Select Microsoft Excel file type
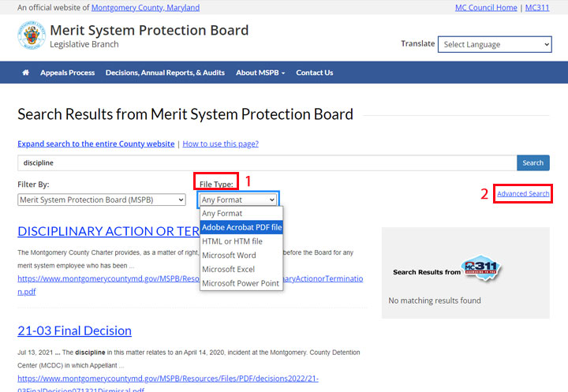Screen dimensions: 568x392 (x=229, y=270)
